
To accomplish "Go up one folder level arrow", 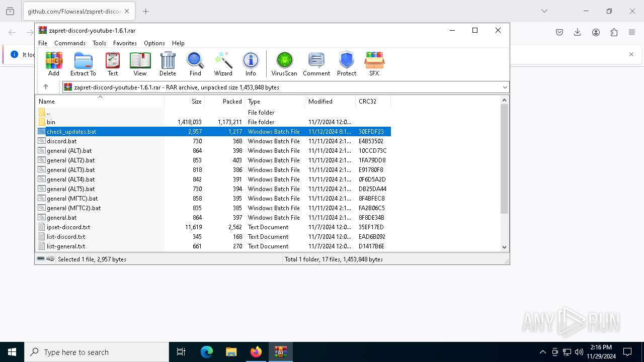I will point(46,87).
